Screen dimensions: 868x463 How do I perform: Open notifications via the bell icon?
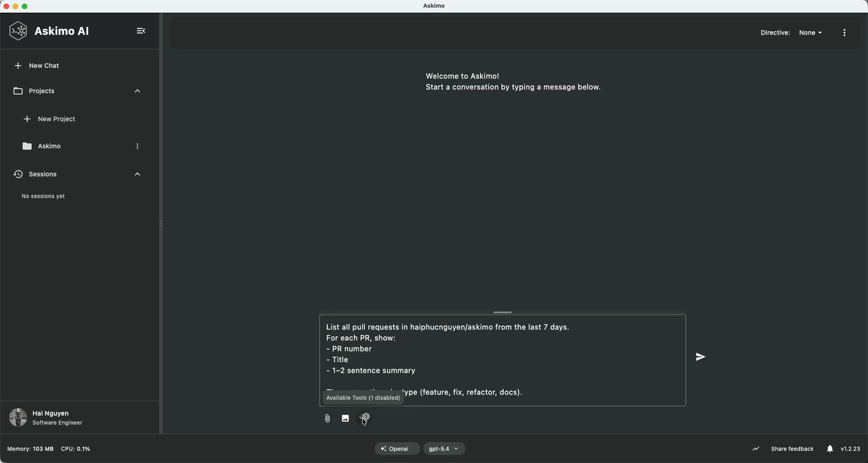[829, 448]
